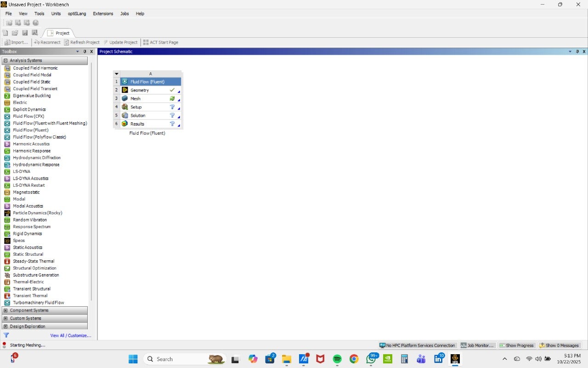Expand the Custom Systems group
588x368 pixels.
tap(6, 318)
